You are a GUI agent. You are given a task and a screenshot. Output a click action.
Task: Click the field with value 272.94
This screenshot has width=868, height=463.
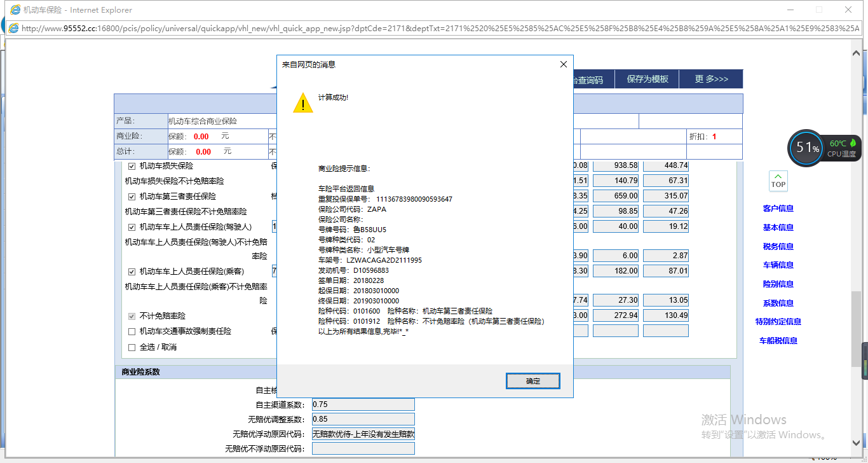click(615, 315)
